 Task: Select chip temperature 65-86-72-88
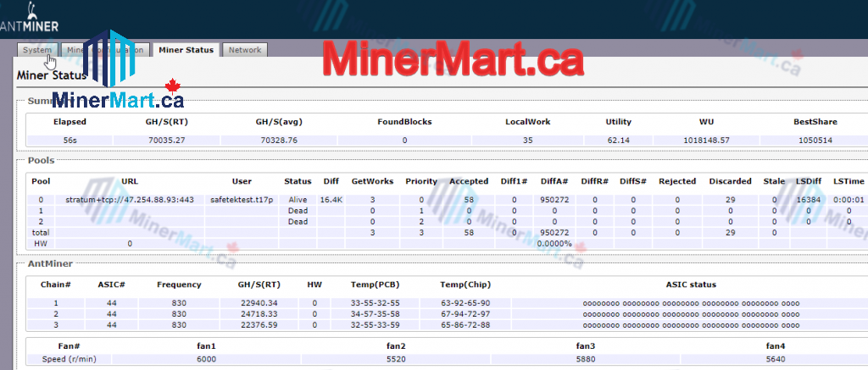point(465,325)
